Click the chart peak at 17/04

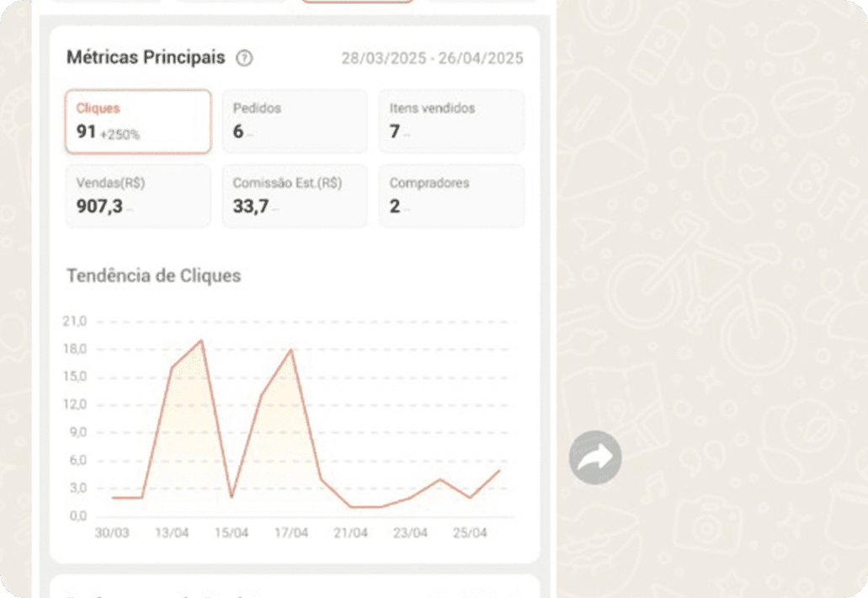pyautogui.click(x=291, y=350)
